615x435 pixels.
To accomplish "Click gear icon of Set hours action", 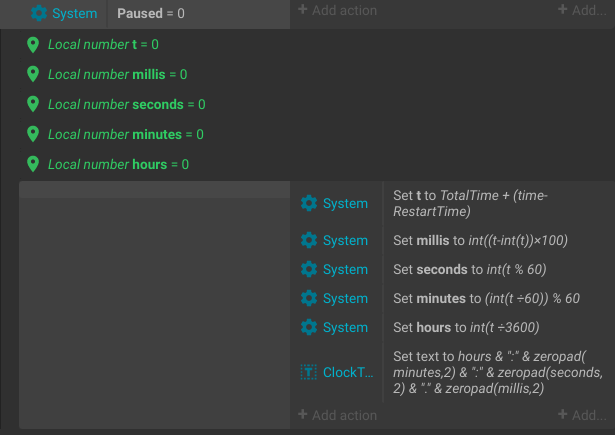I will tap(309, 327).
